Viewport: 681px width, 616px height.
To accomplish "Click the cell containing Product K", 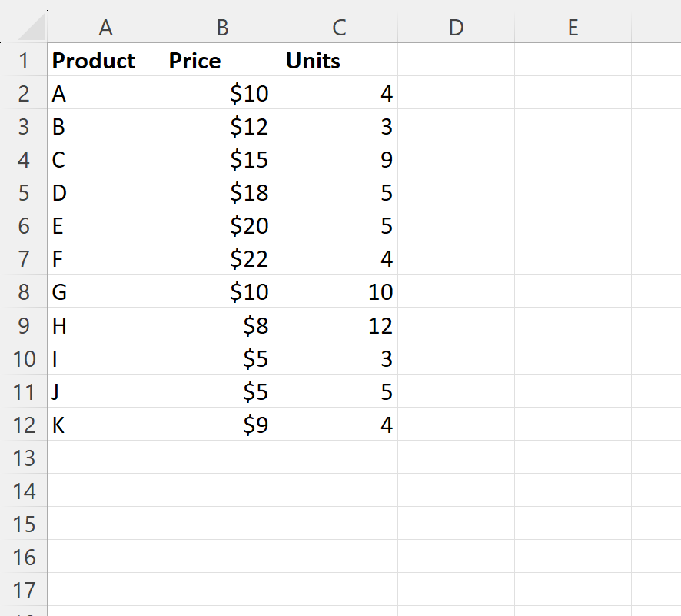I will 105,425.
